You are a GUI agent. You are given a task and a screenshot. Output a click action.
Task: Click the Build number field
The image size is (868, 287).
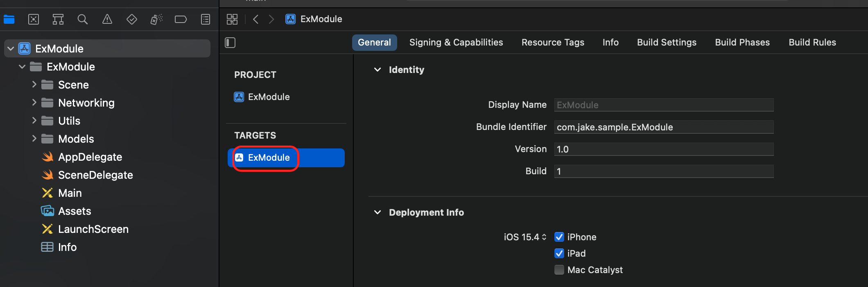point(664,171)
